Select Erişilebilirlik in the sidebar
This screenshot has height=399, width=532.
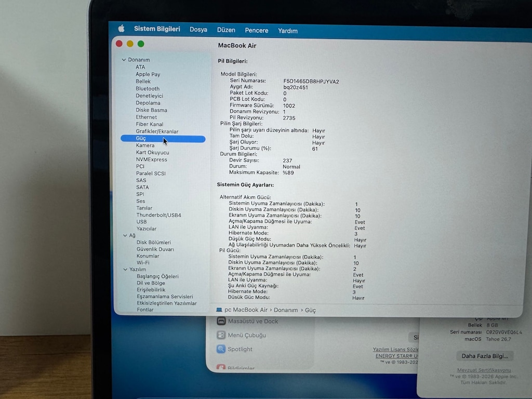[x=151, y=290]
